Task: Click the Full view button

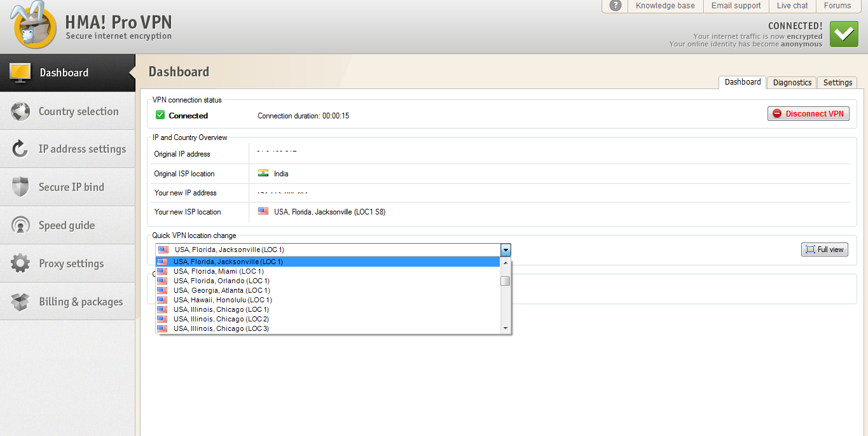Action: 825,250
